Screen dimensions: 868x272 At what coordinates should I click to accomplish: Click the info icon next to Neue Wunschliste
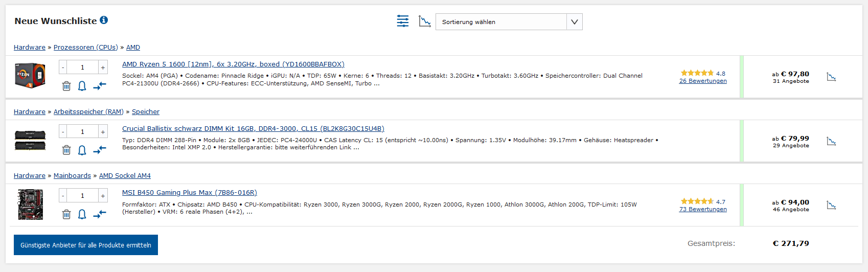click(x=104, y=20)
